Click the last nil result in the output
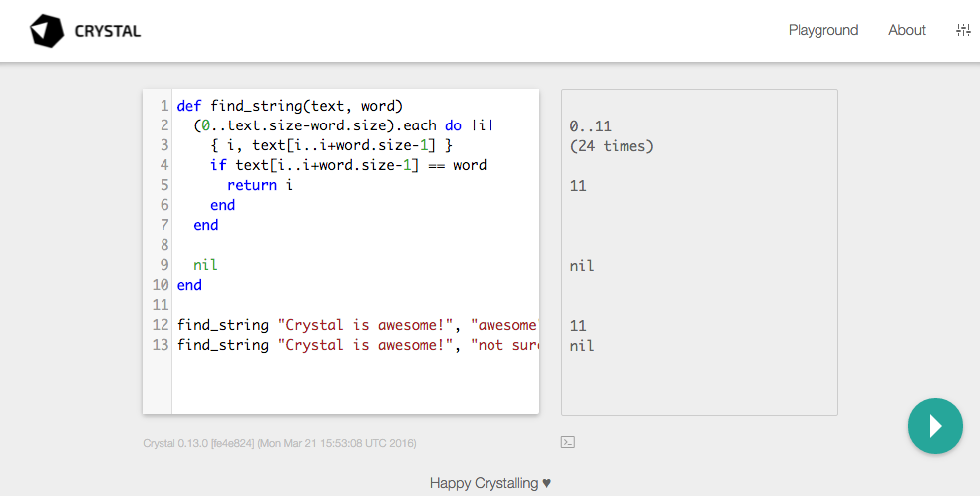Image resolution: width=980 pixels, height=496 pixels. [x=582, y=345]
